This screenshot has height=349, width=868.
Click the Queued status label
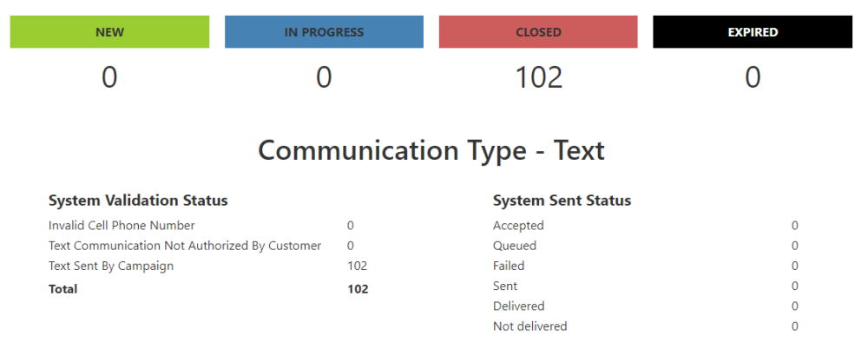[x=514, y=246]
